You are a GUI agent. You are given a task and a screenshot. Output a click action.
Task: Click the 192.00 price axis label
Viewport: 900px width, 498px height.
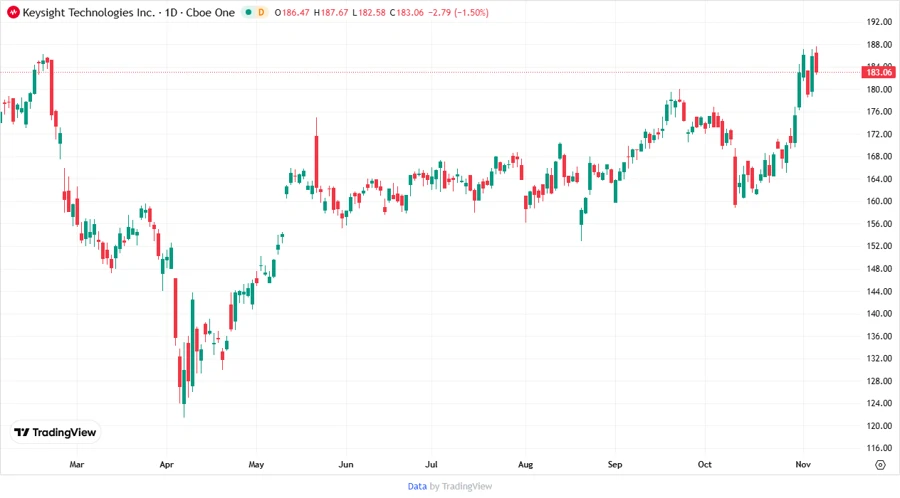(879, 22)
